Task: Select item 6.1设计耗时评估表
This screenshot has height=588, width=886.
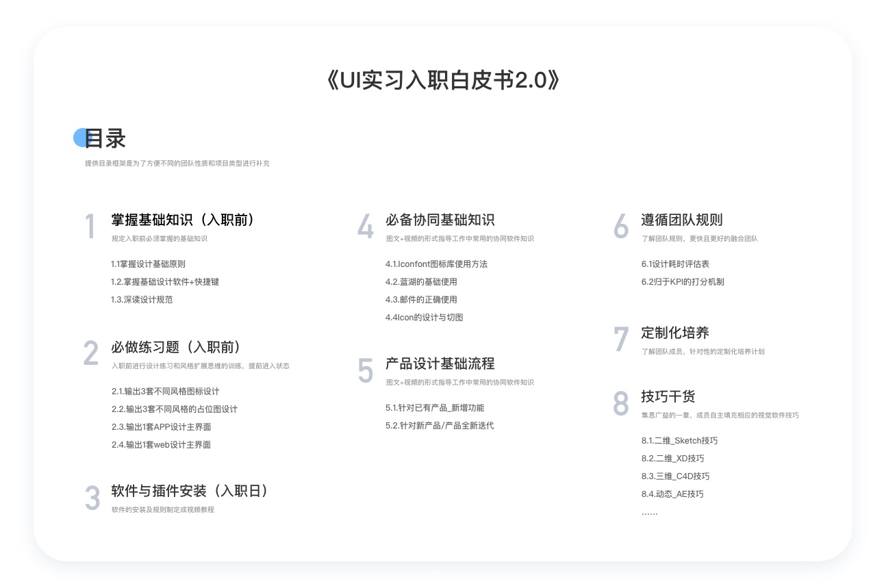Action: [x=675, y=264]
